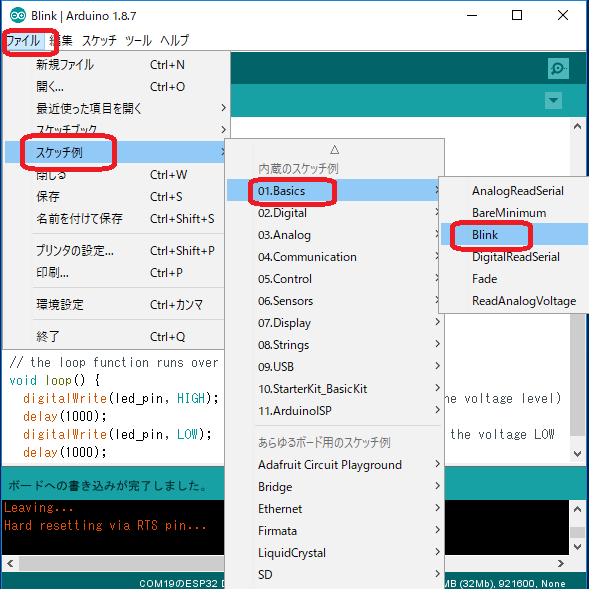Click the Arduino logo in title bar
Screen dimensions: 589x589
point(18,16)
